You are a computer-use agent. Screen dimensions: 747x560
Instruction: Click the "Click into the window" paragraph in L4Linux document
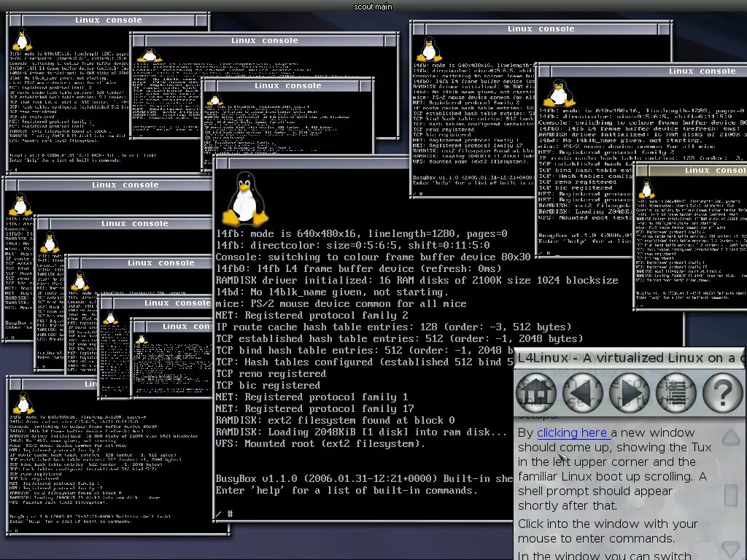pyautogui.click(x=608, y=531)
